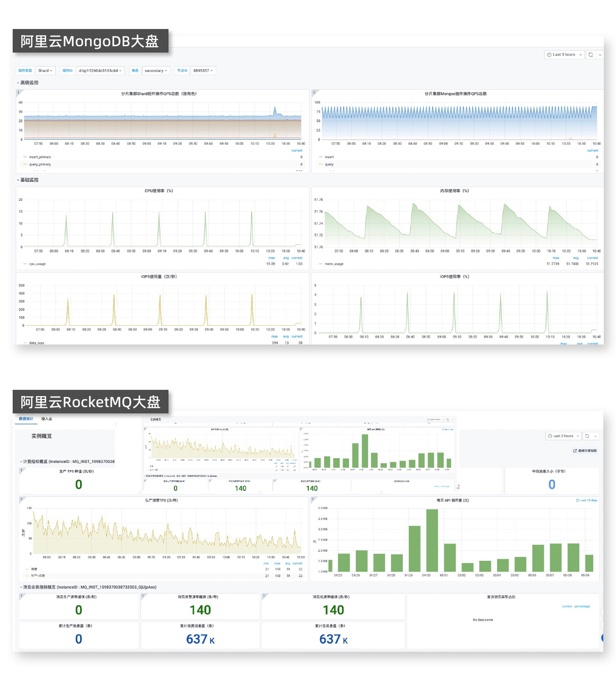Screen dimensions: 616x689
Task: Open the MongoDB Last 3 hours time picker
Action: [x=564, y=54]
